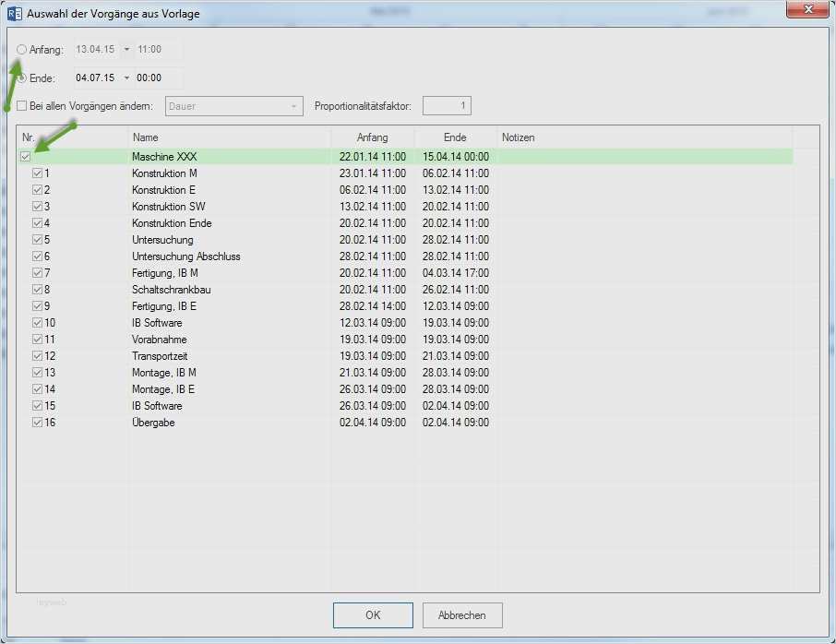Screen dimensions: 836x644
Task: Click the Name column header
Action: click(x=229, y=137)
